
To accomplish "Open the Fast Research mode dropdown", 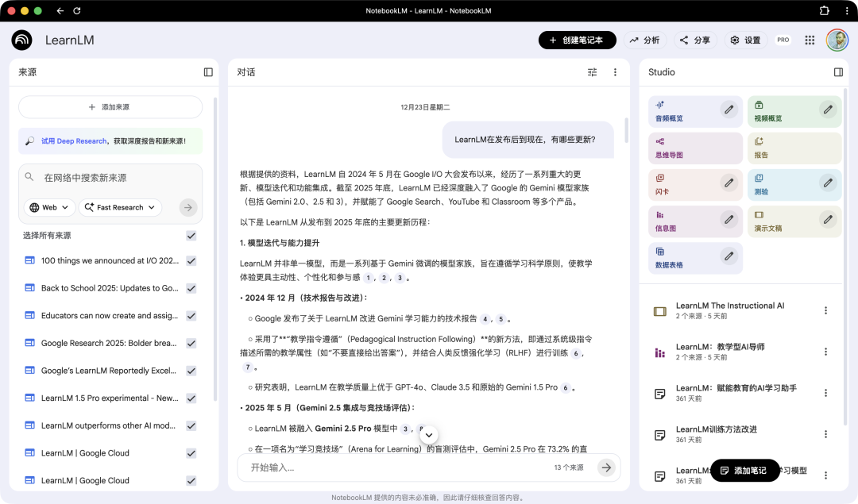I will [121, 208].
